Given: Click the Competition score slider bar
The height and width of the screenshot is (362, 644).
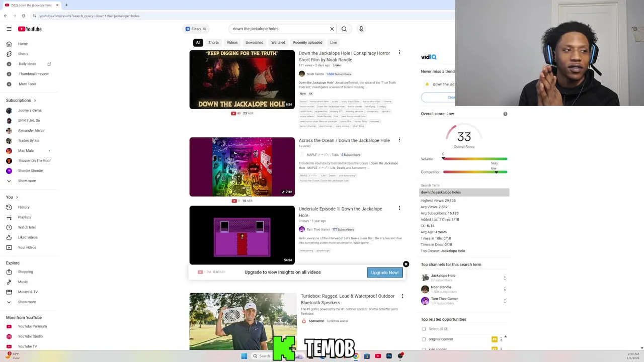Looking at the screenshot, I should [475, 172].
